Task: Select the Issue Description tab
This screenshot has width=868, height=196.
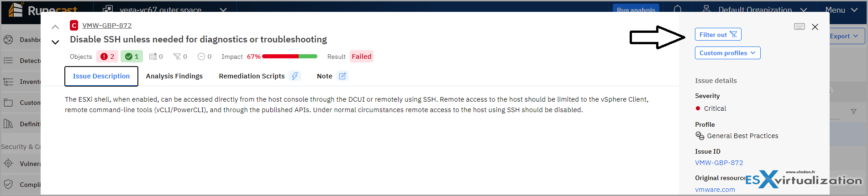Action: coord(101,76)
